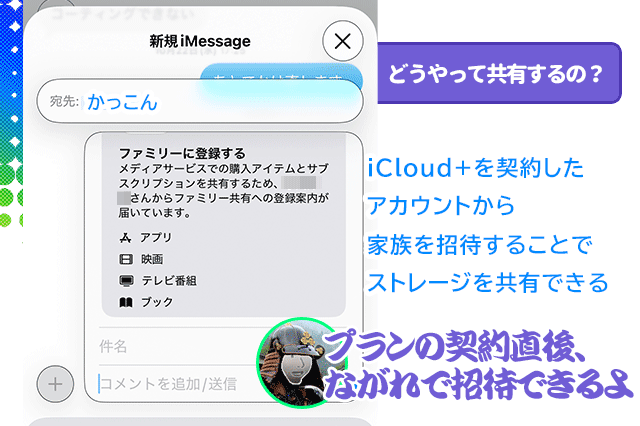The image size is (640, 426).
Task: Select the かっこん recipient in the 宛先 field
Action: point(122,102)
